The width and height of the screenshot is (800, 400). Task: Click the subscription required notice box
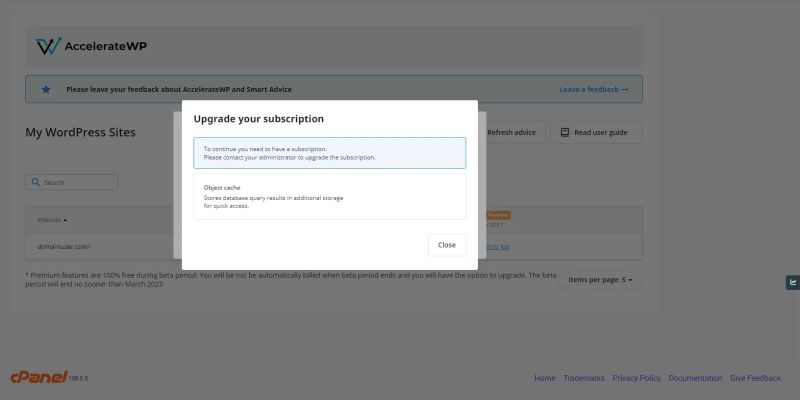point(330,153)
